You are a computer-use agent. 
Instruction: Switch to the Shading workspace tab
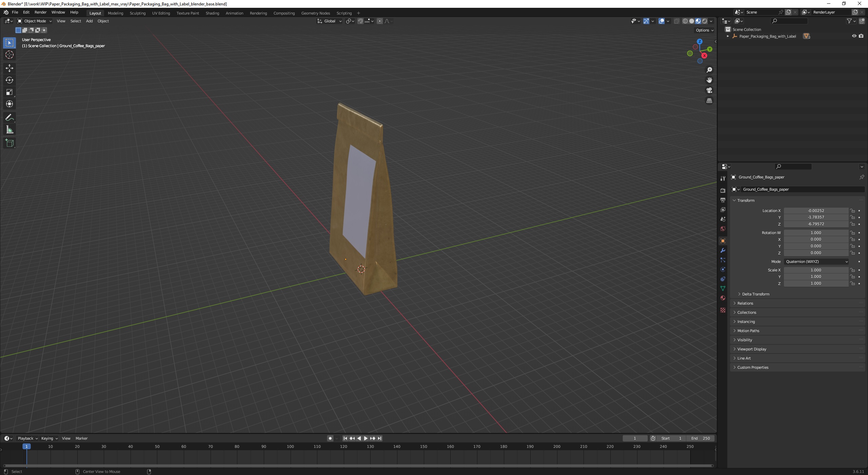click(x=212, y=13)
